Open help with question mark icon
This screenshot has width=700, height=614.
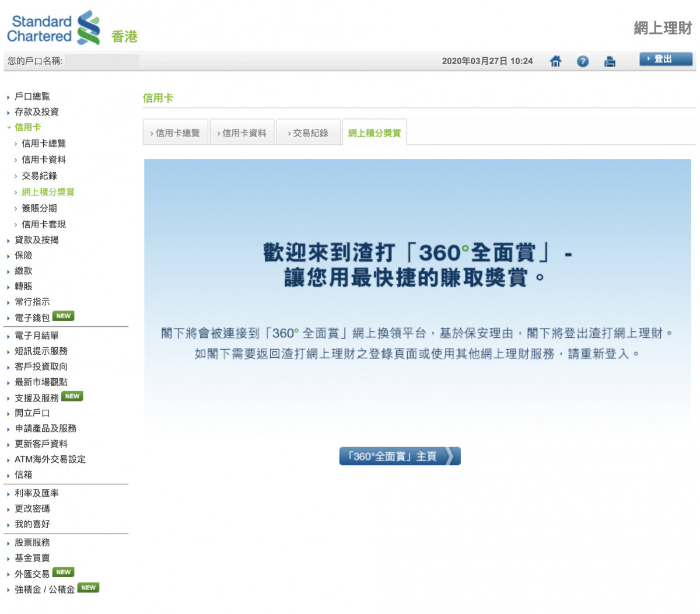583,61
